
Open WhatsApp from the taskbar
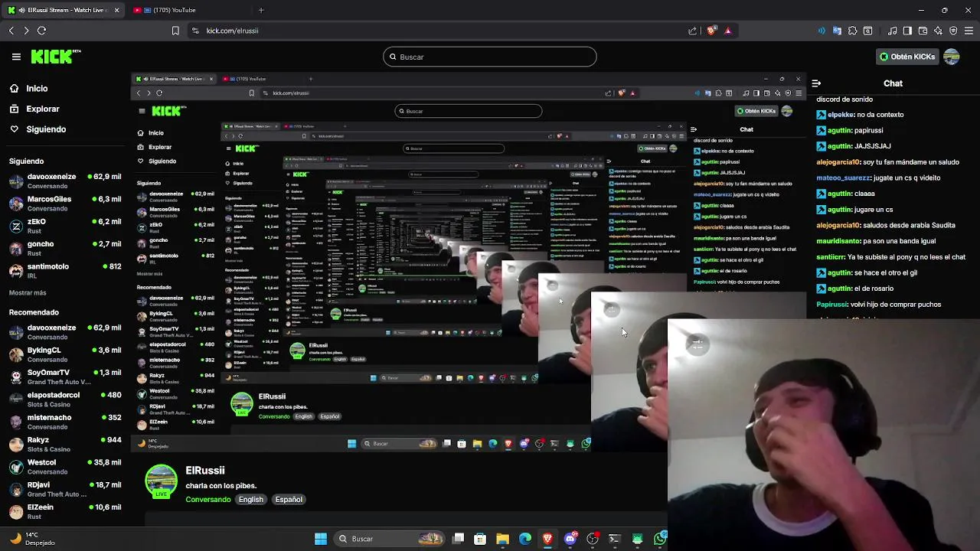pos(660,539)
